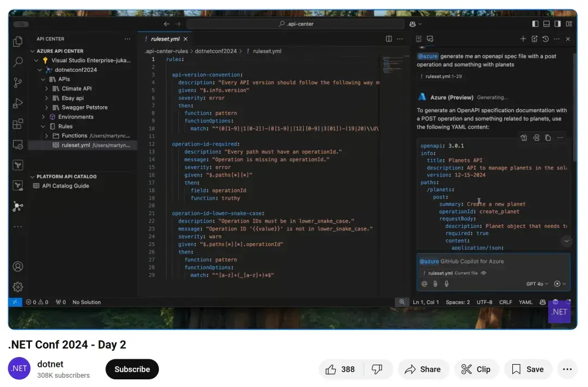Click .api-center-rules breadcrumb
This screenshot has width=588, height=387.
click(x=167, y=51)
